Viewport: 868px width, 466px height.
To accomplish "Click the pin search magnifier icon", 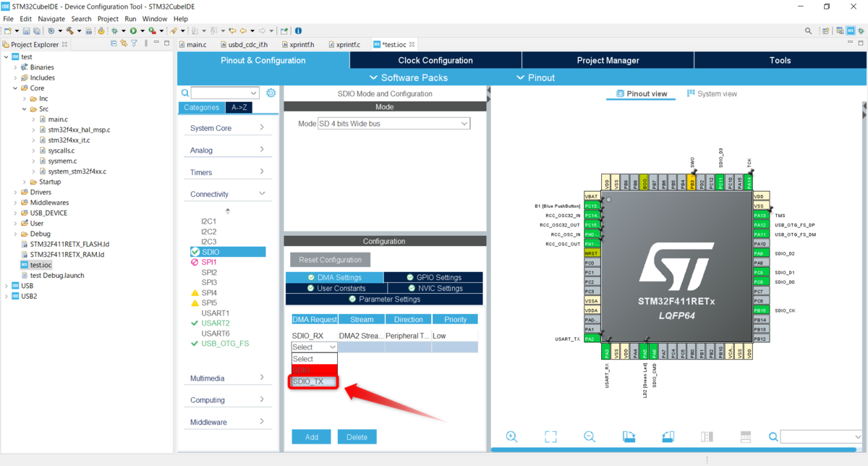I will click(x=773, y=436).
